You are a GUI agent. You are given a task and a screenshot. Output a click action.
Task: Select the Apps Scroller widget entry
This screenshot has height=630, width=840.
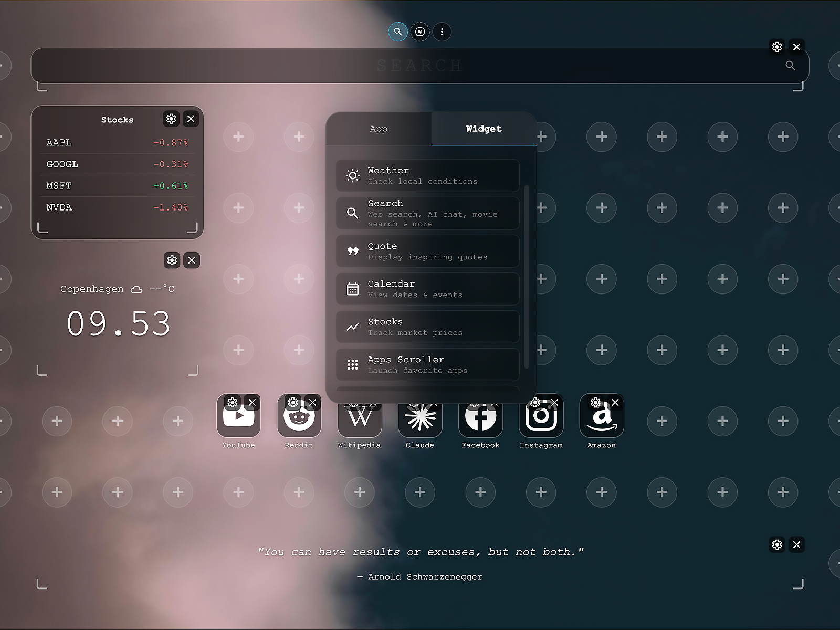tap(427, 364)
